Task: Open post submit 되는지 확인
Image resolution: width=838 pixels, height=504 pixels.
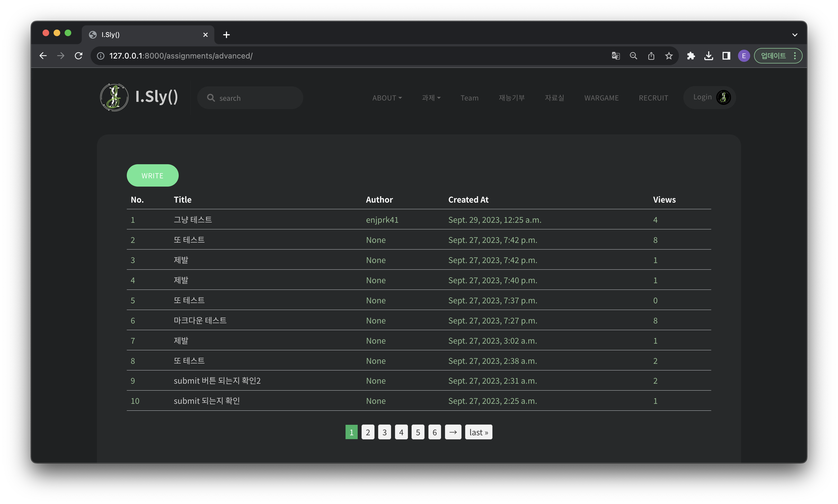Action: 207,401
